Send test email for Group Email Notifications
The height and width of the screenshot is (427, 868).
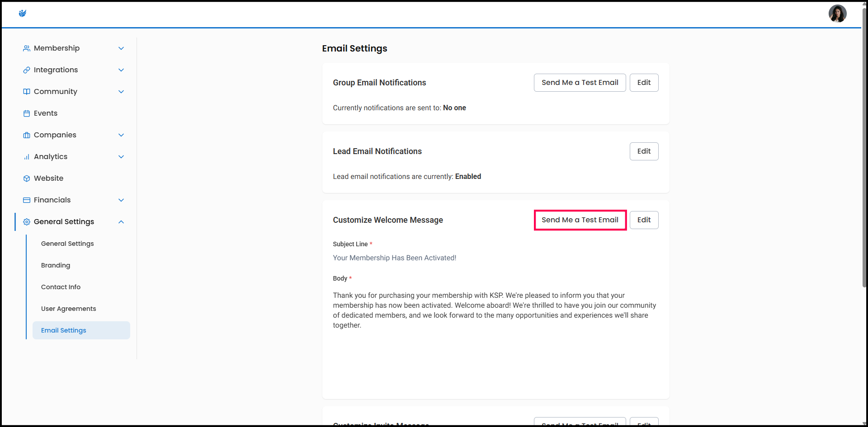tap(580, 83)
